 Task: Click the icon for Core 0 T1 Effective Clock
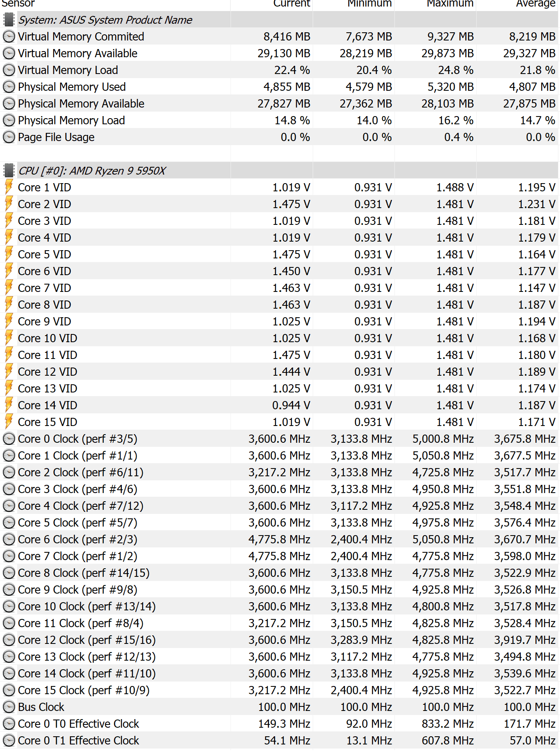[9, 740]
